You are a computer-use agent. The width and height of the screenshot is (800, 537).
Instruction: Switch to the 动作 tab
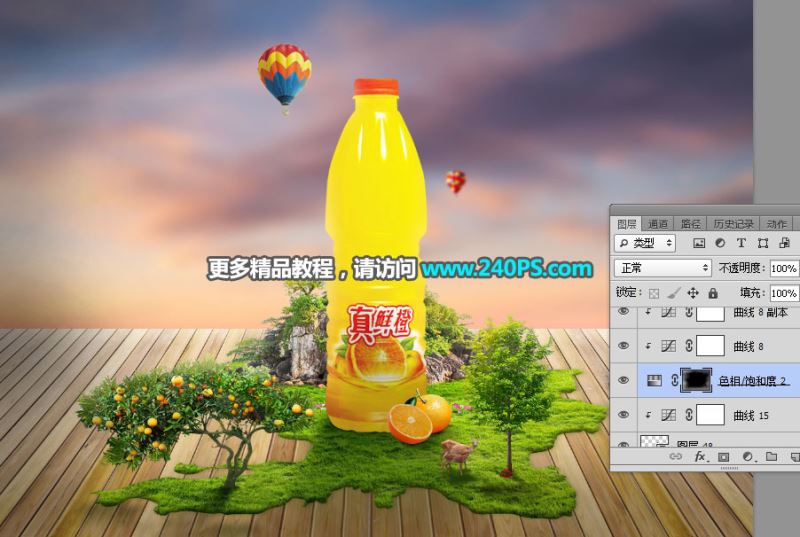coord(777,224)
